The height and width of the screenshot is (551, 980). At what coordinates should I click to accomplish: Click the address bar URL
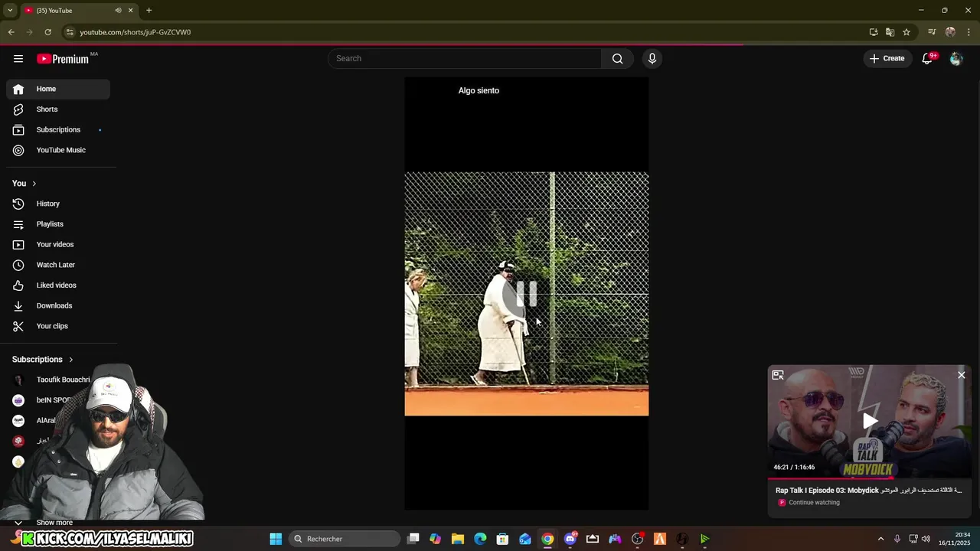[x=136, y=32]
